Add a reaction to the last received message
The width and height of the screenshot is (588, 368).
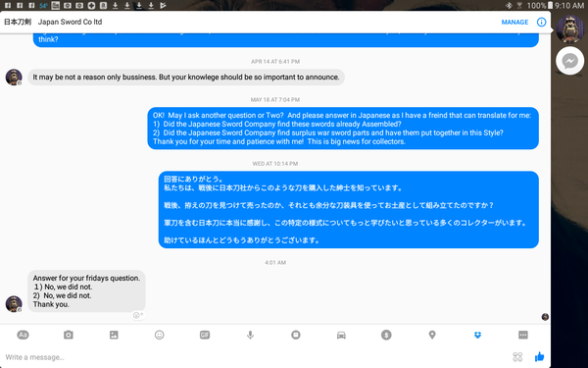pyautogui.click(x=138, y=315)
